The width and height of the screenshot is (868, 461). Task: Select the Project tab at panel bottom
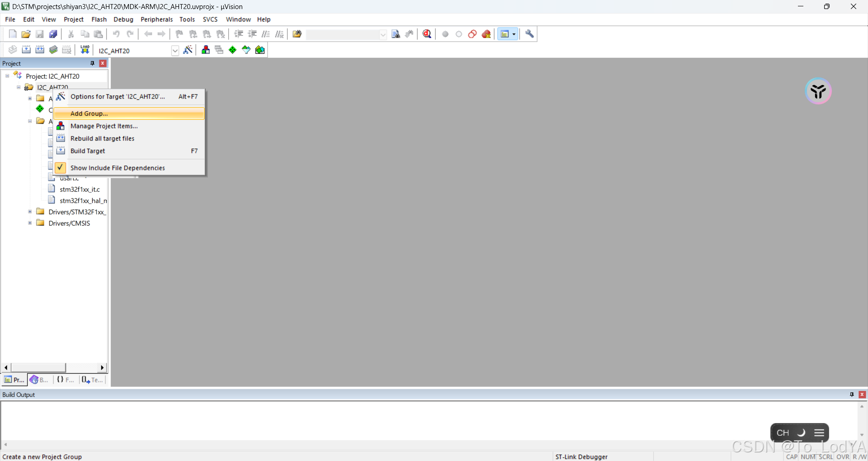tap(14, 380)
